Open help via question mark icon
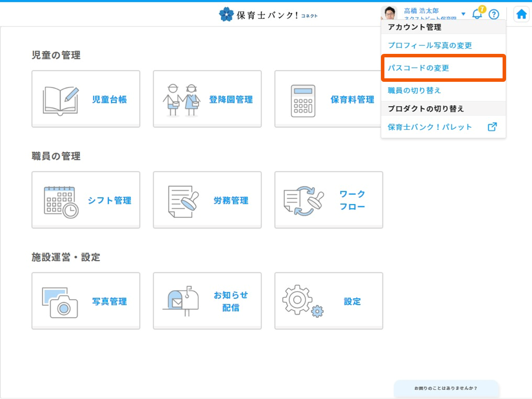This screenshot has height=399, width=532. coord(494,14)
